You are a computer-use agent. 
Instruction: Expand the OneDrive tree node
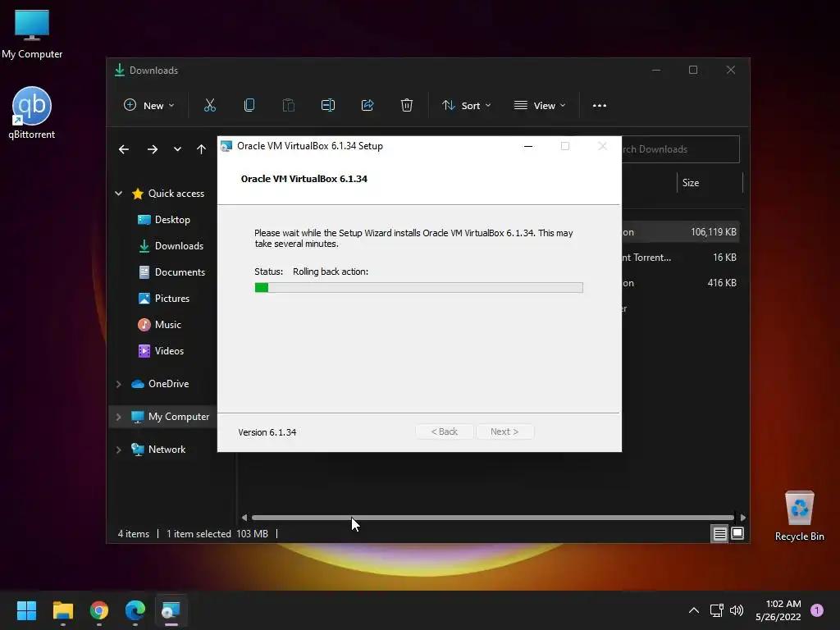tap(118, 384)
